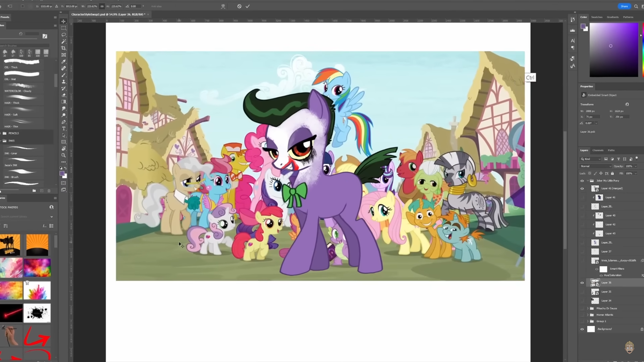Open the Normal blend mode dropdown

pos(596,166)
